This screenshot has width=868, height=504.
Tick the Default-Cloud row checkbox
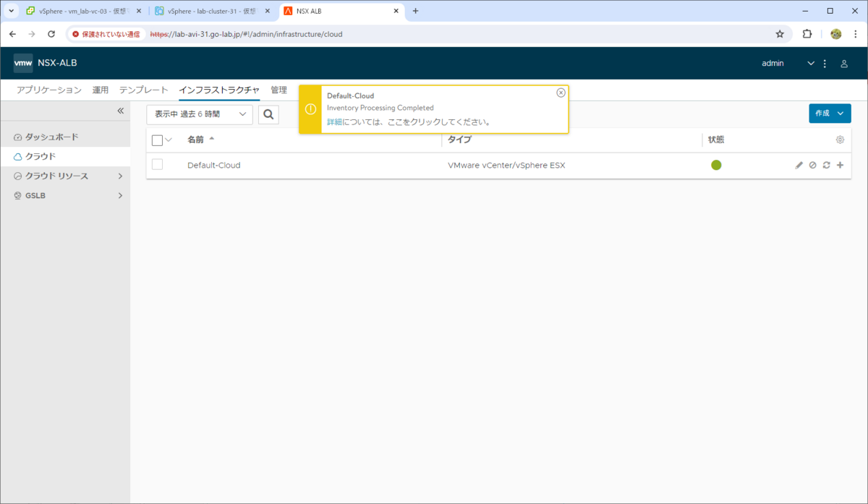pyautogui.click(x=157, y=165)
